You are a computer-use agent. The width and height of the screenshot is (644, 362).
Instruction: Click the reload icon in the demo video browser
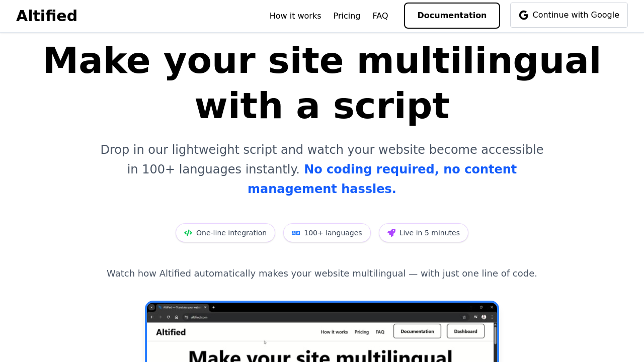tap(168, 317)
